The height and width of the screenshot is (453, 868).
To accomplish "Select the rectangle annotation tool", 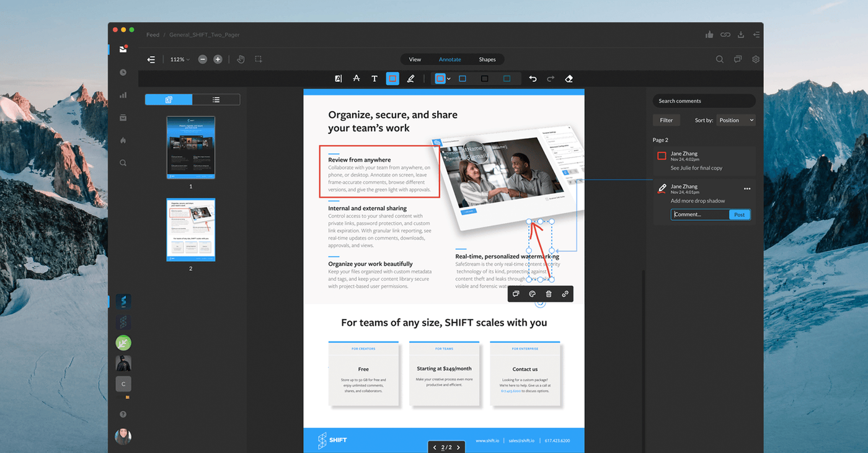I will (x=392, y=79).
